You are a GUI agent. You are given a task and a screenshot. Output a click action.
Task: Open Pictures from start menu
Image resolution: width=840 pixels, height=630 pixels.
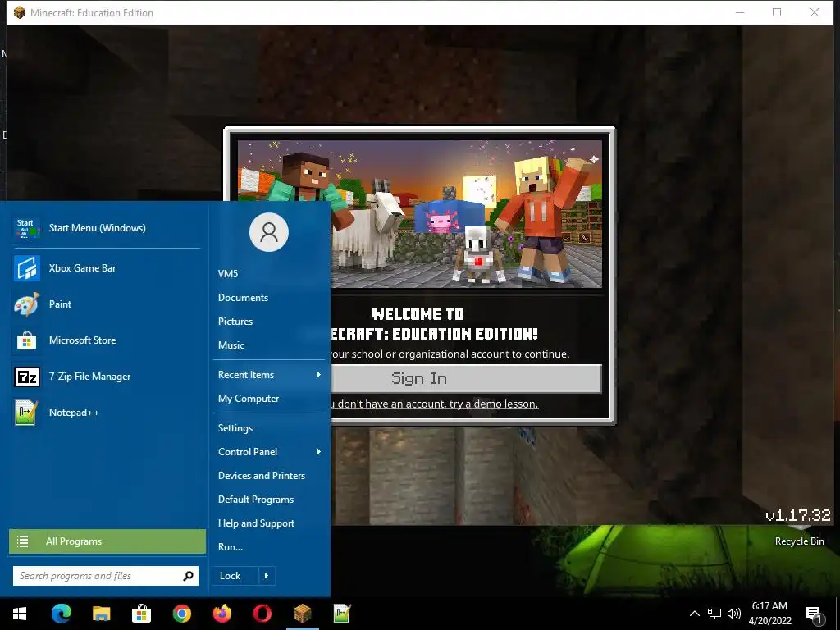tap(235, 322)
